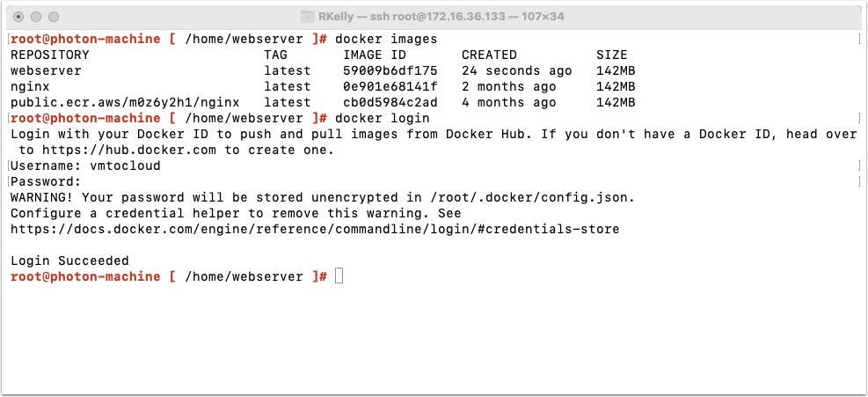The image size is (868, 397).
Task: Click the minimize window button
Action: tap(36, 17)
